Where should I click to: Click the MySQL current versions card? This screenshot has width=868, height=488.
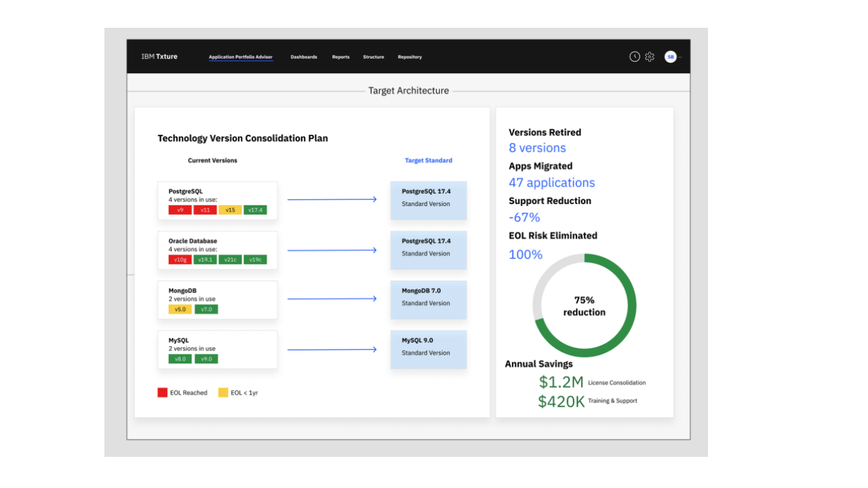coord(218,350)
